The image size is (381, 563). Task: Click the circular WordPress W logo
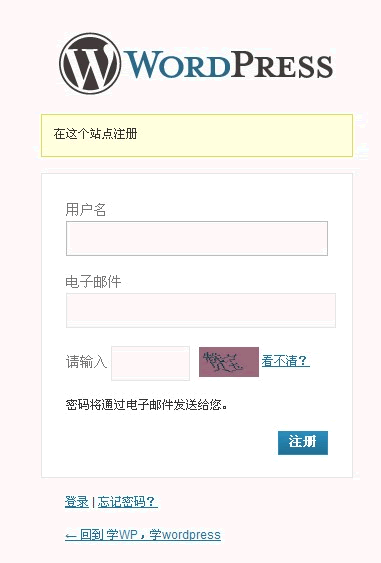90,64
